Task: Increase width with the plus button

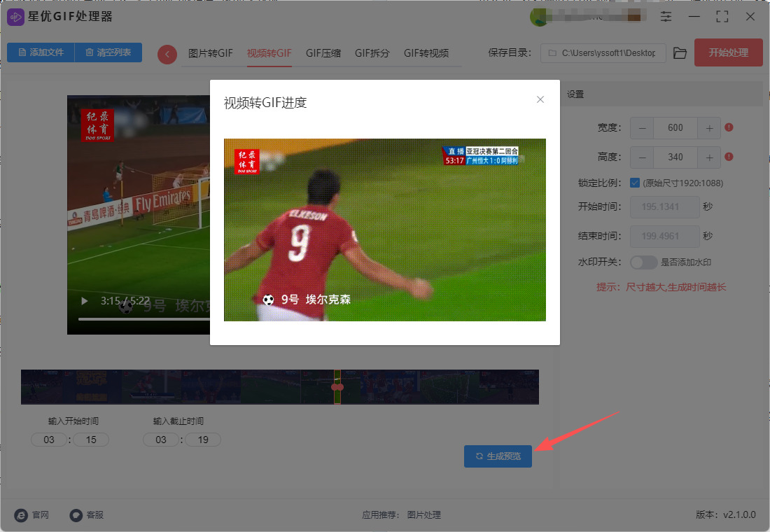Action: pos(709,128)
